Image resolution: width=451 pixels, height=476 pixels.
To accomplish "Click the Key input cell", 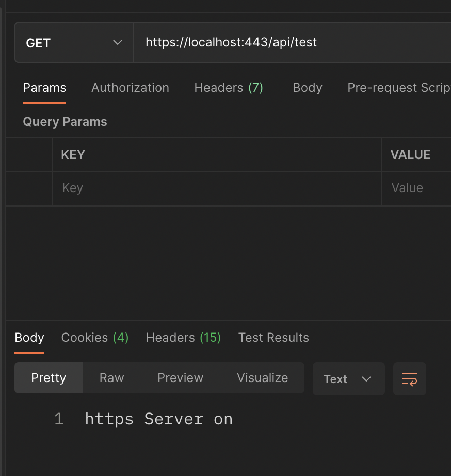I will tap(216, 188).
